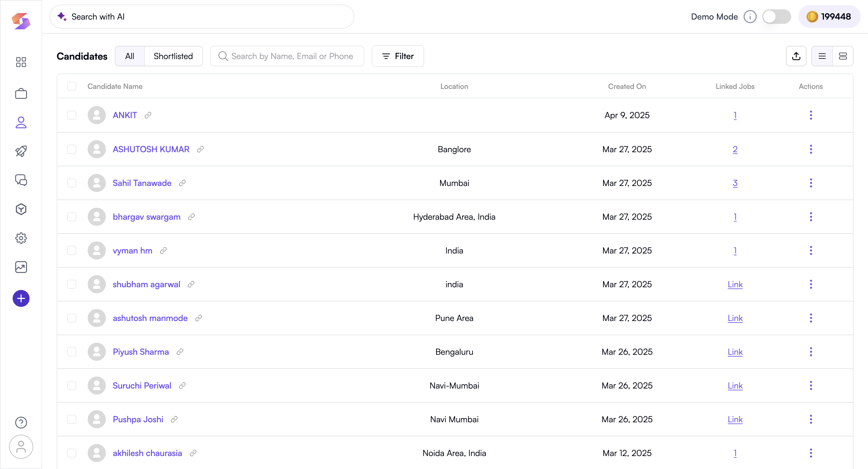Click Search by Name, Email or Phone

click(287, 56)
